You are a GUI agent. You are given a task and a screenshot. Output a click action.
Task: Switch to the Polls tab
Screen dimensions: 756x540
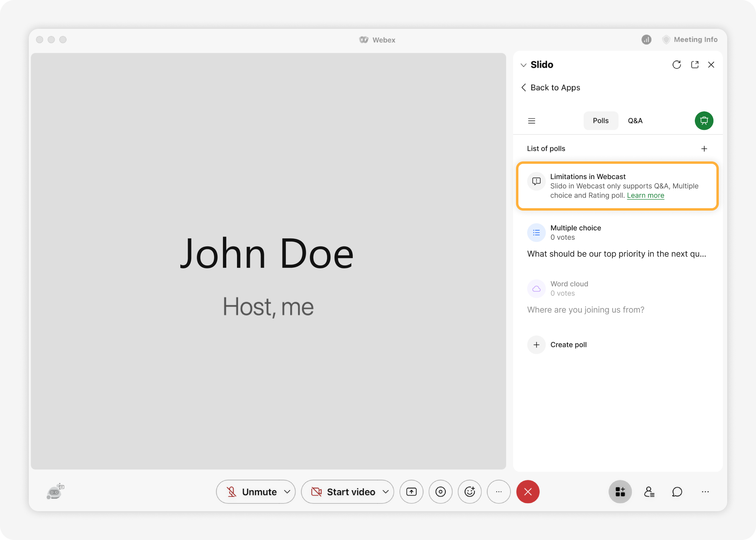tap(600, 121)
